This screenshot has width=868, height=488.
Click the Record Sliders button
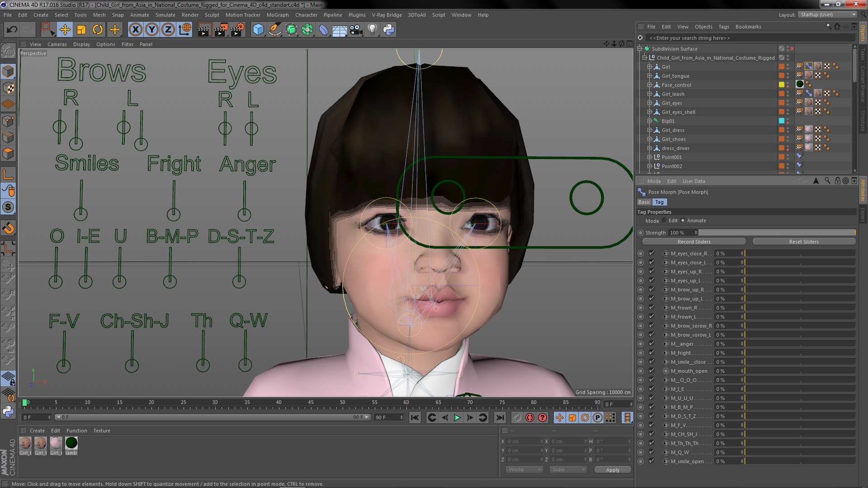694,242
